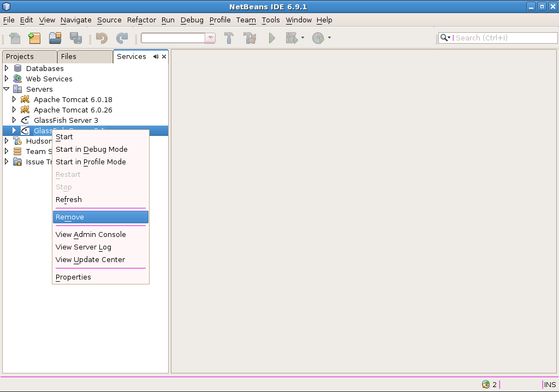This screenshot has width=559, height=392.
Task: Open the project configuration combo box
Action: click(x=210, y=38)
